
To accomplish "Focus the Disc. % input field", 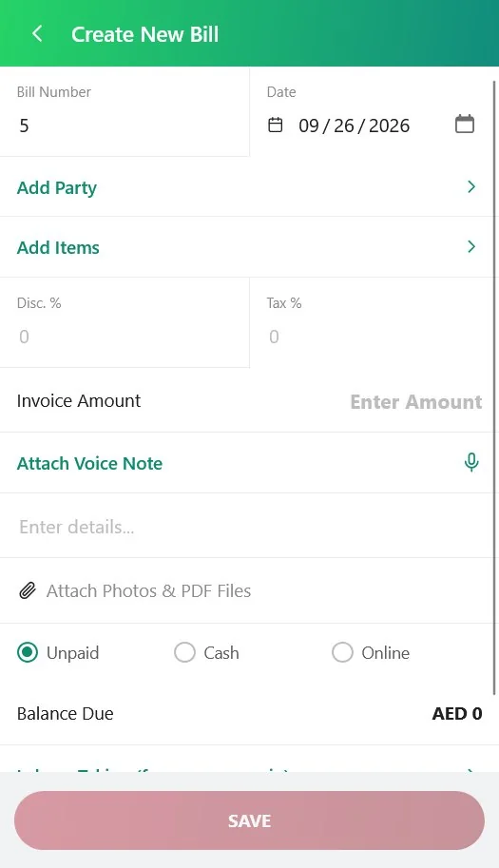I will pyautogui.click(x=125, y=337).
